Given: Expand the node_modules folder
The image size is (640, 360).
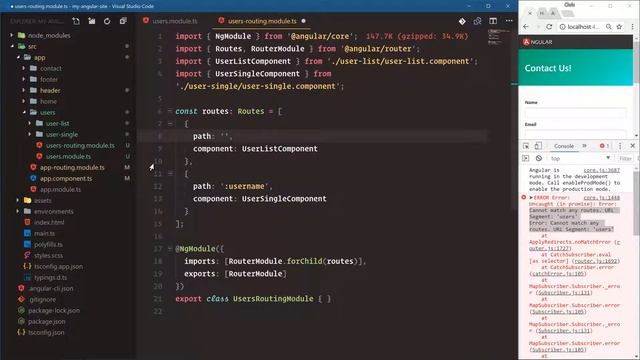Looking at the screenshot, I should pos(12,36).
